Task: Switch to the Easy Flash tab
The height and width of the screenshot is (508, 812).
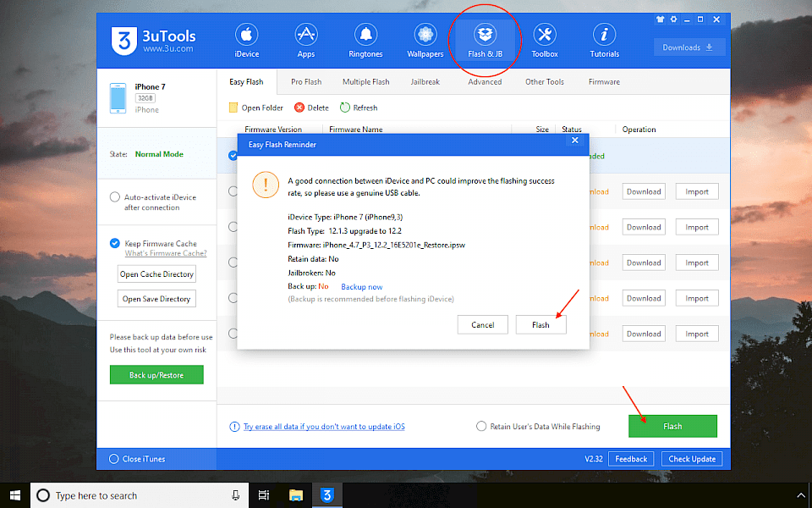Action: coord(246,82)
